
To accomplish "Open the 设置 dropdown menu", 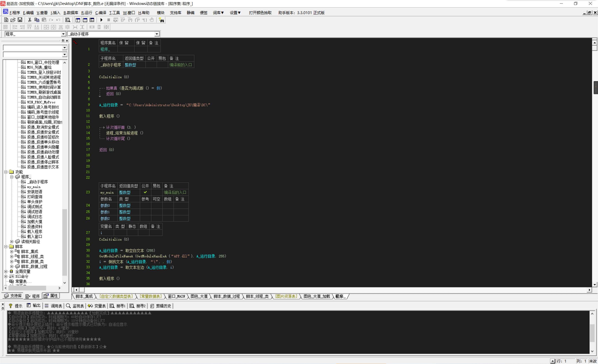I will 235,13.
